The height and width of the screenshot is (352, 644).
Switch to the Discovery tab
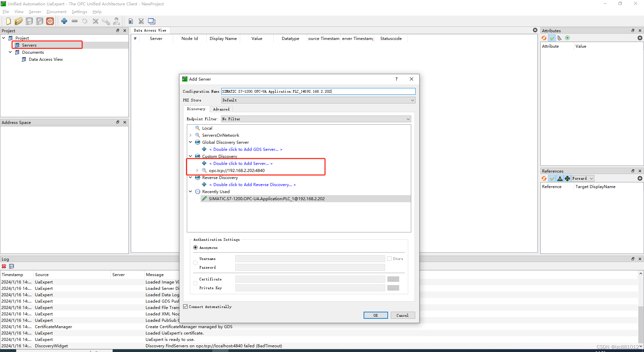coord(196,109)
